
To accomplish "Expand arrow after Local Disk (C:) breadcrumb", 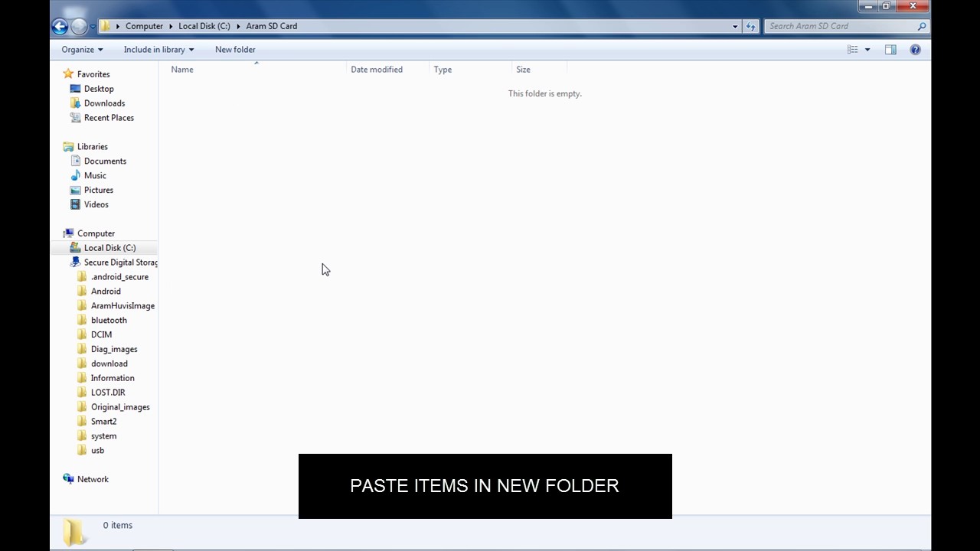I will (238, 26).
